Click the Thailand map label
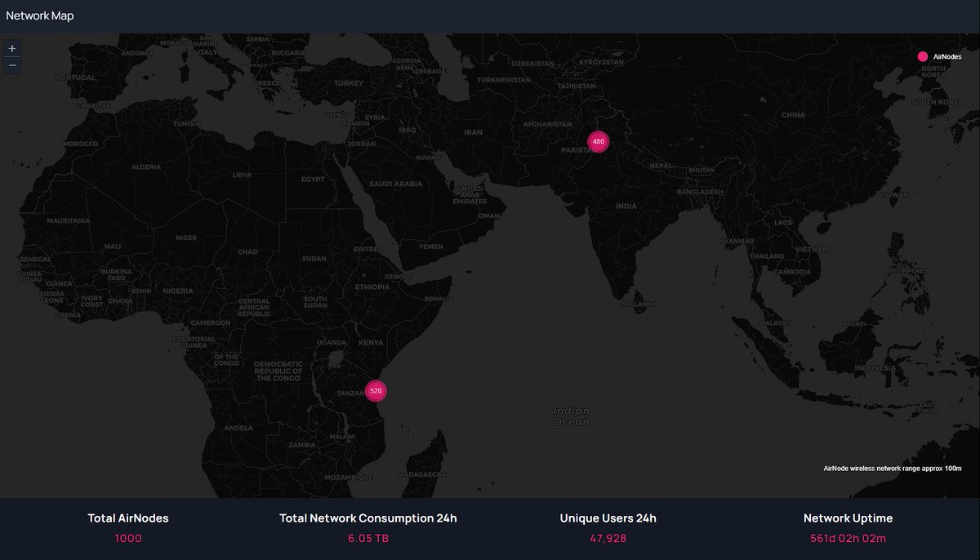The height and width of the screenshot is (560, 980). pos(767,256)
